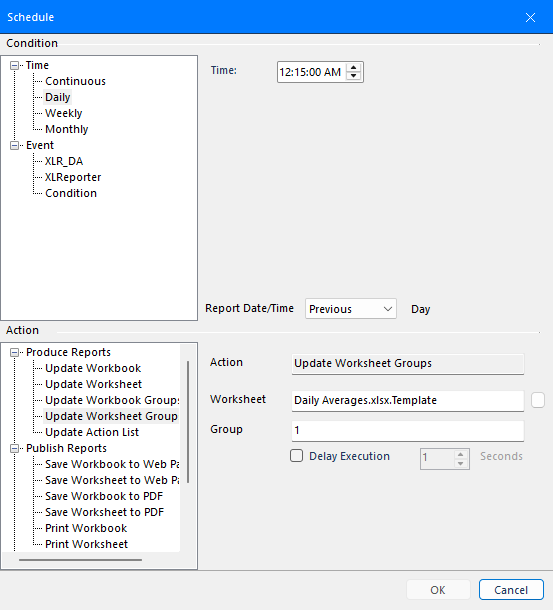Click the Cancel button
553x610 pixels.
(511, 590)
